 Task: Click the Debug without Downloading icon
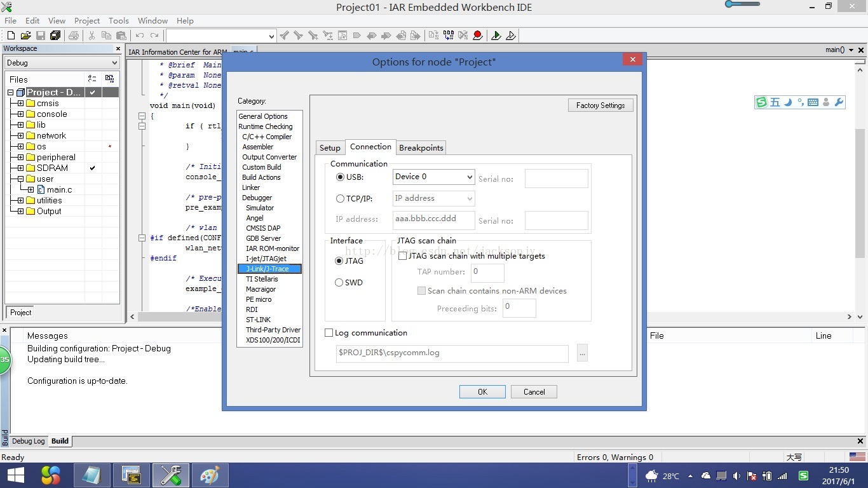click(511, 36)
